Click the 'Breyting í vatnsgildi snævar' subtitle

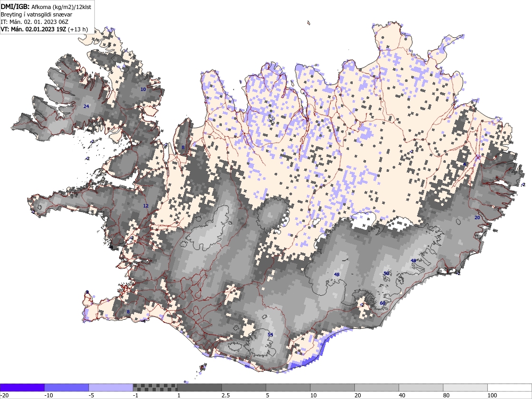[36, 14]
